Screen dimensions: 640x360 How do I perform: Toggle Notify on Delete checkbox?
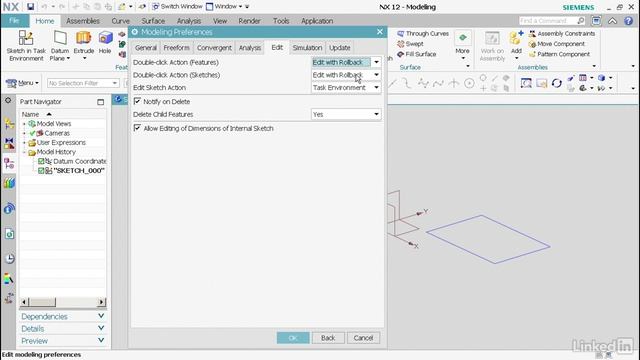coord(138,101)
